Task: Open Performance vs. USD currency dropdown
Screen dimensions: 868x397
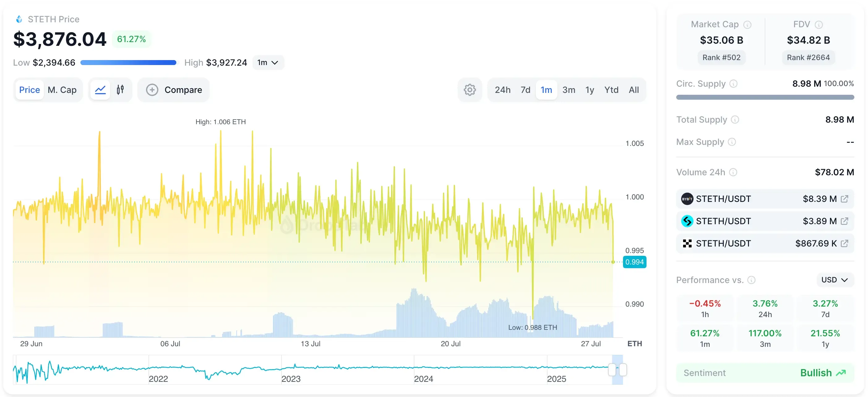Action: point(834,280)
